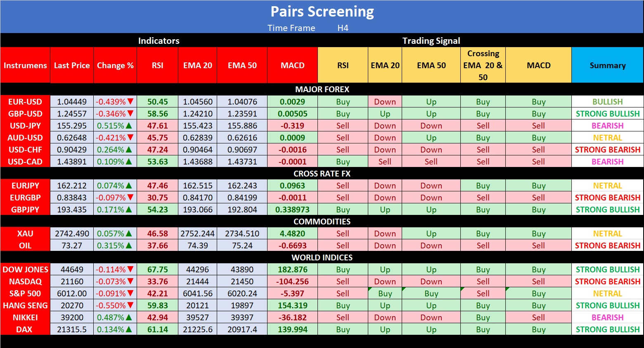
Task: Select the green up arrow next to OIL change
Action: pos(129,246)
